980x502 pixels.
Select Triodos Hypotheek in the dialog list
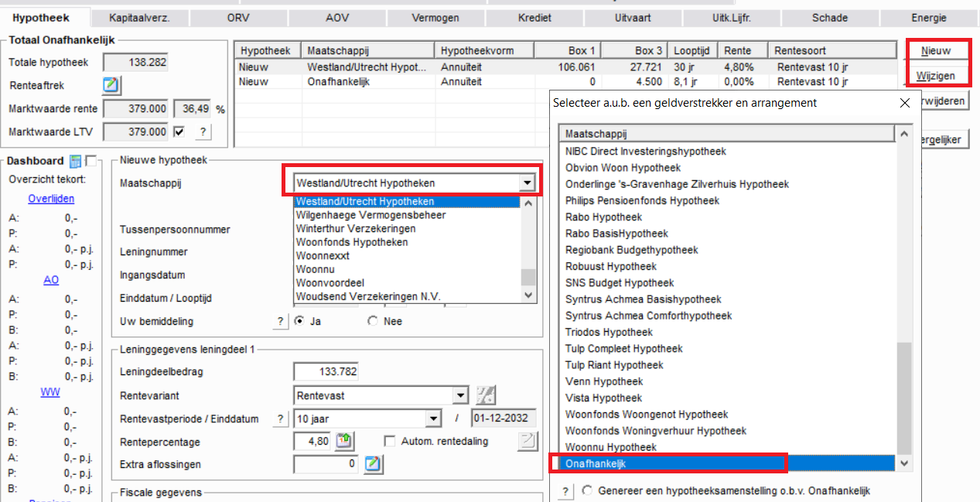727,332
